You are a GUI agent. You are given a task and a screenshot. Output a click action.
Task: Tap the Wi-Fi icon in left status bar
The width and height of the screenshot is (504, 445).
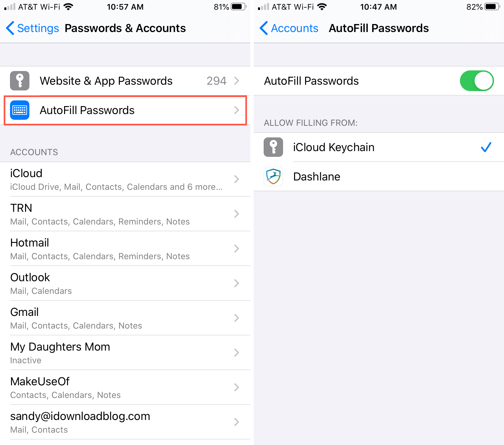68,7
